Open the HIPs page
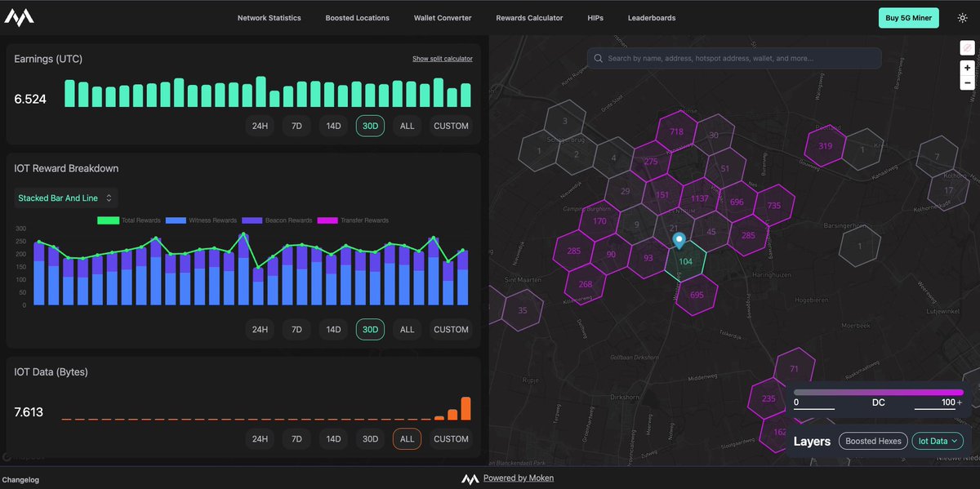This screenshot has width=980, height=489. (x=595, y=18)
